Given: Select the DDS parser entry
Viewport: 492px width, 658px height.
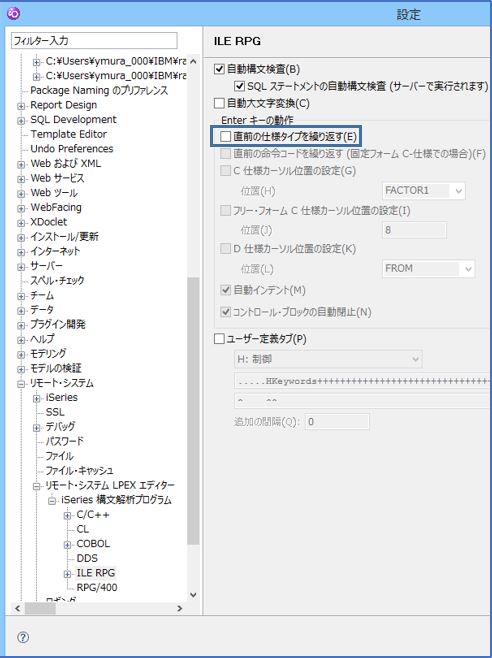Looking at the screenshot, I should (87, 558).
